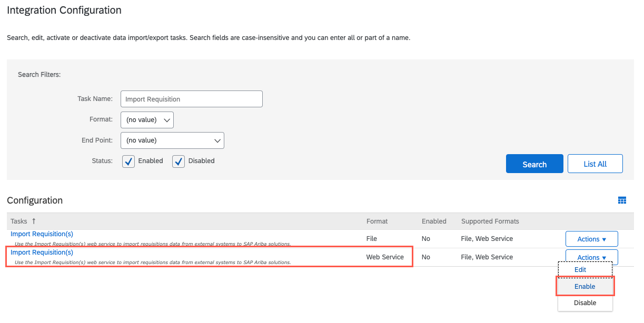
Task: Click inside the Task Name input field
Action: (x=191, y=98)
